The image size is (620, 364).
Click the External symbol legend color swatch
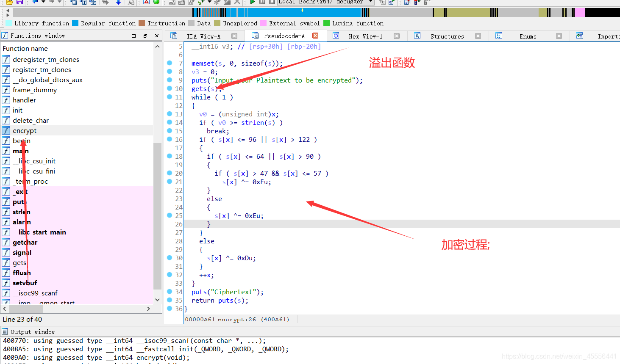[x=264, y=23]
